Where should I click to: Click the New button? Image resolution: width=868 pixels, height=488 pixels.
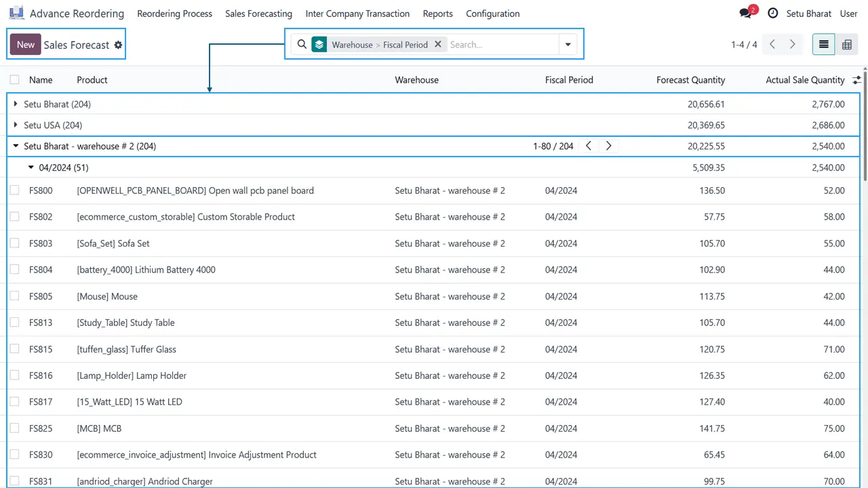click(26, 45)
